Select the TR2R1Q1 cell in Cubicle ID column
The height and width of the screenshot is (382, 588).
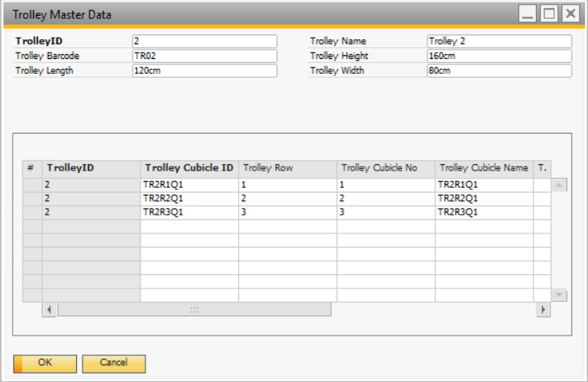189,185
